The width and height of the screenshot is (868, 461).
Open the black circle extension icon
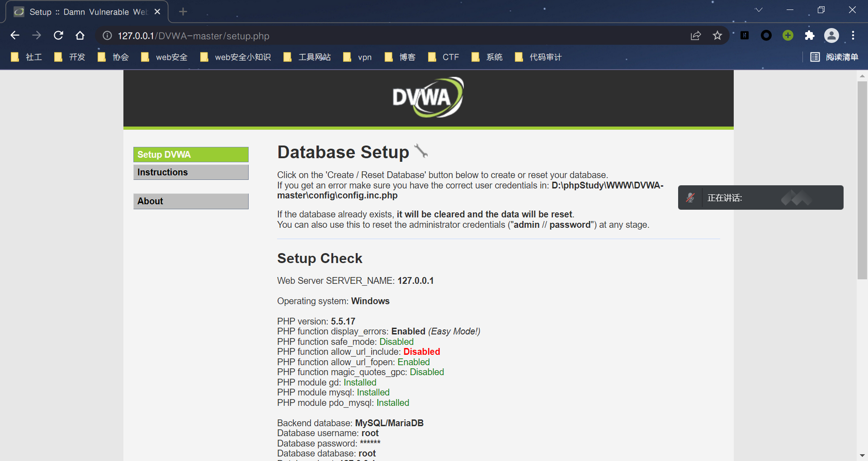(766, 35)
